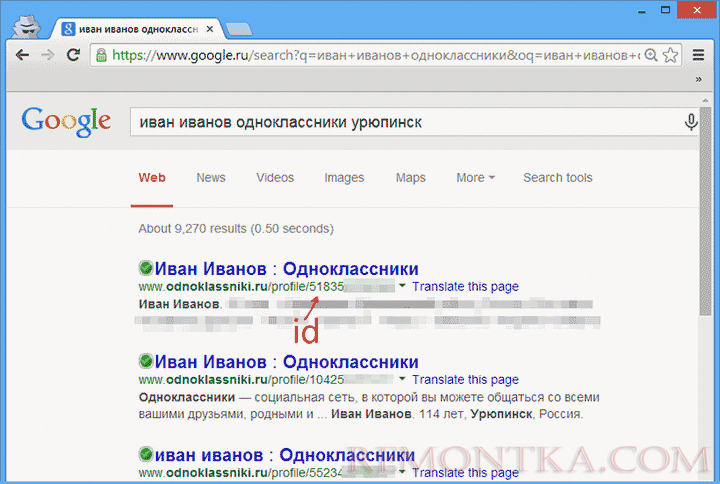Screen dimensions: 720x484
Task: Reload the current page
Action: 73,55
